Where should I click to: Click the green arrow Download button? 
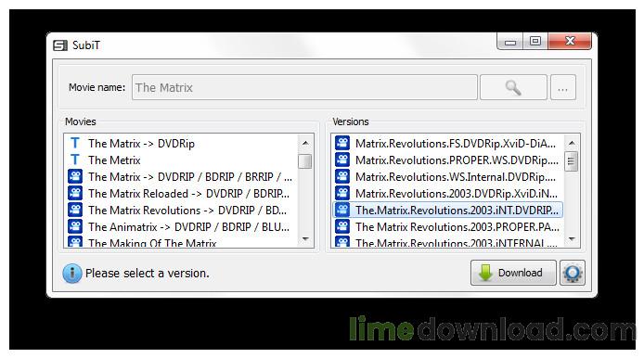[x=513, y=273]
